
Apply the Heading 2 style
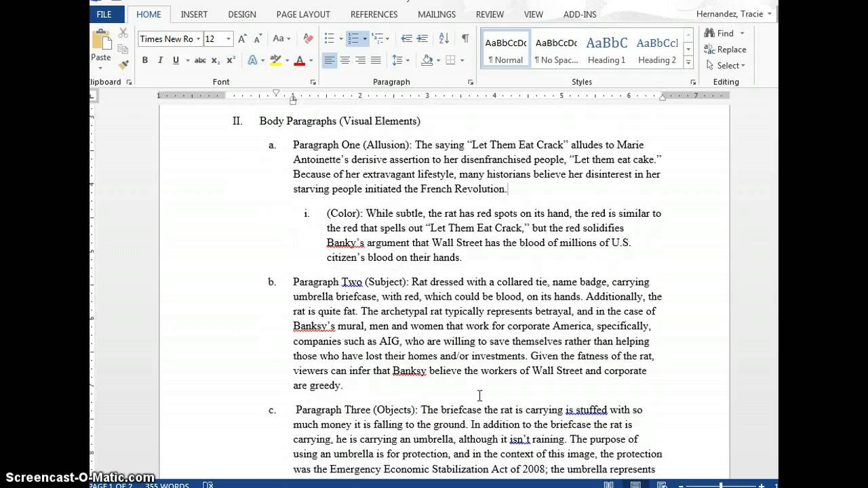(656, 49)
